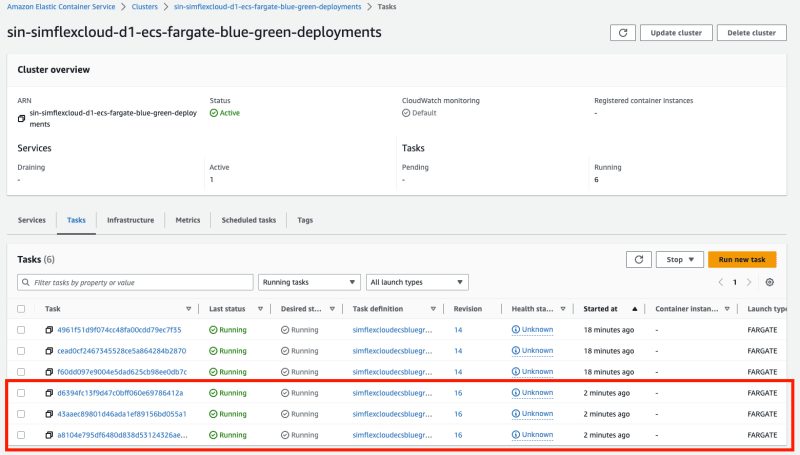Click Update cluster button

click(x=676, y=33)
